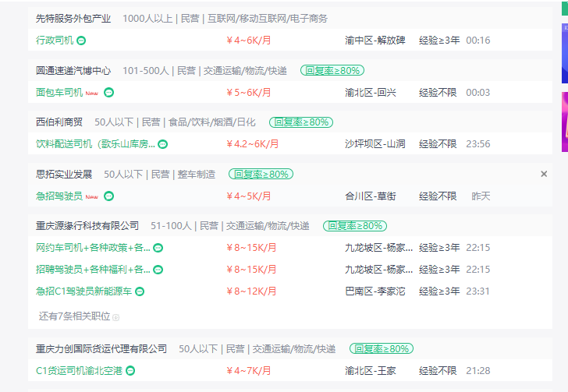
Task: Expand 还有7条相关职位 list
Action: click(75, 316)
